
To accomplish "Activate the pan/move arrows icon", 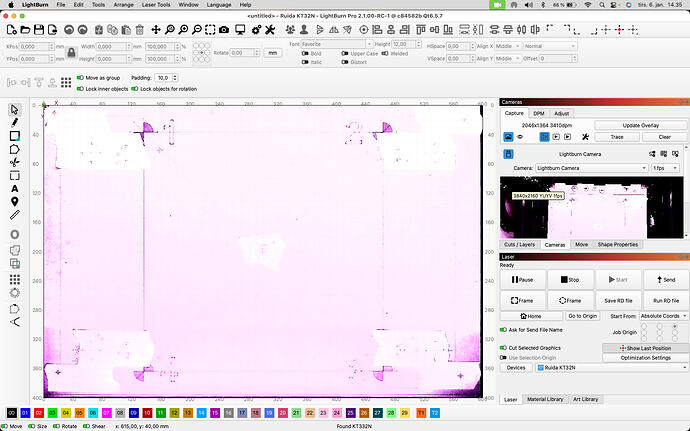I will pyautogui.click(x=156, y=30).
